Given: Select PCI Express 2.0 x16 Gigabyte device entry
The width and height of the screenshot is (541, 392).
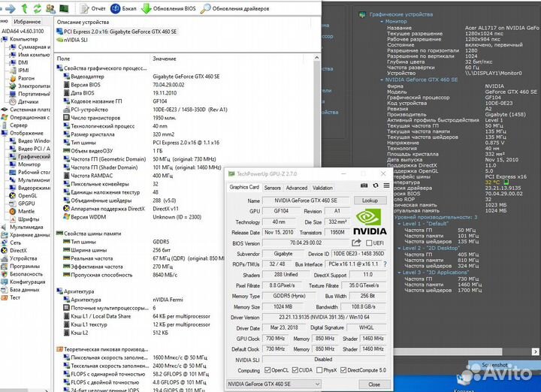Looking at the screenshot, I should point(116,32).
